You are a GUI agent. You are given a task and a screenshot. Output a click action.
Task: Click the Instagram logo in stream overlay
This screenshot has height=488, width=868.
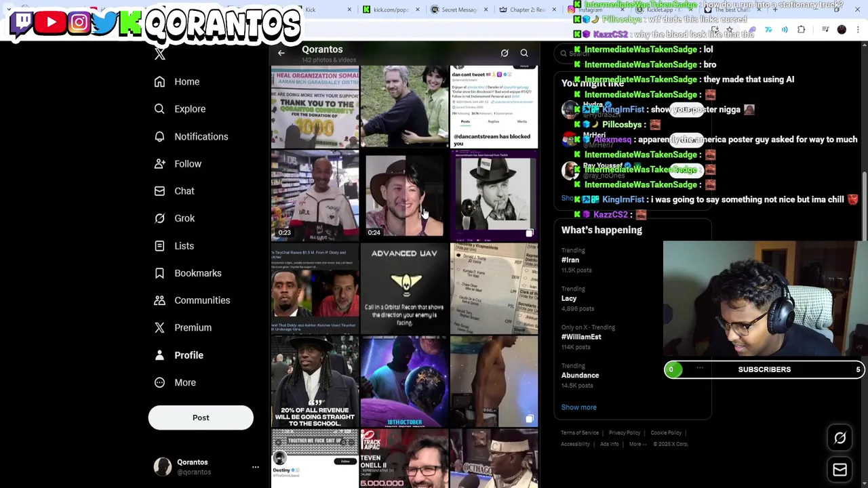(79, 22)
